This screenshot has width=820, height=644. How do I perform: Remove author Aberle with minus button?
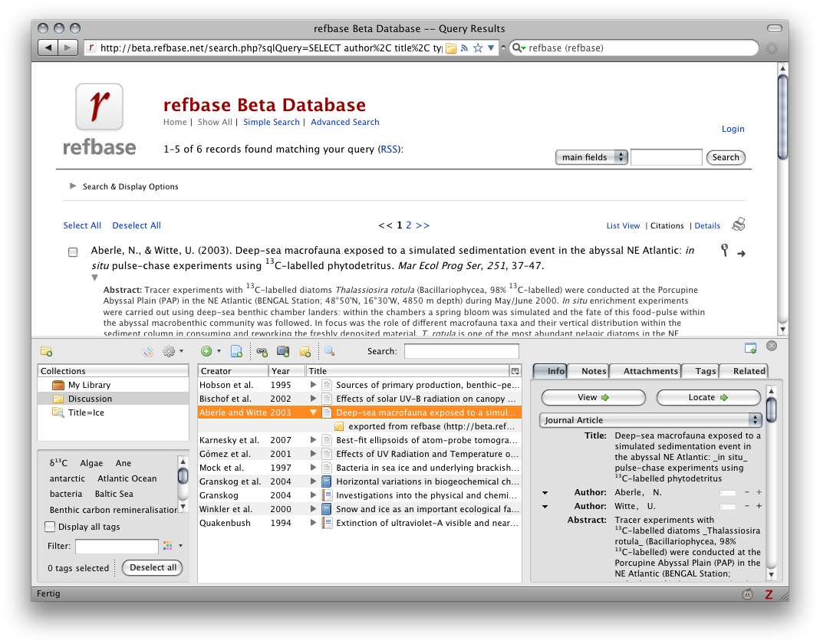(x=747, y=492)
